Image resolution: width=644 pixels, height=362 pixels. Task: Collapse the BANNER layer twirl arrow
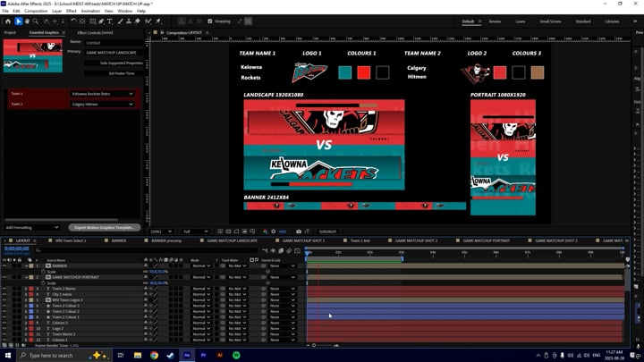coord(26,266)
